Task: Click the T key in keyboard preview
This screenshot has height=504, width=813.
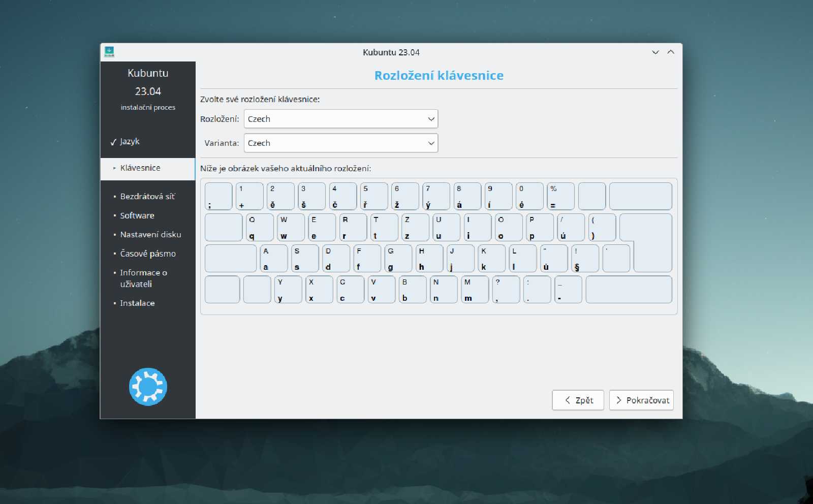Action: (384, 227)
